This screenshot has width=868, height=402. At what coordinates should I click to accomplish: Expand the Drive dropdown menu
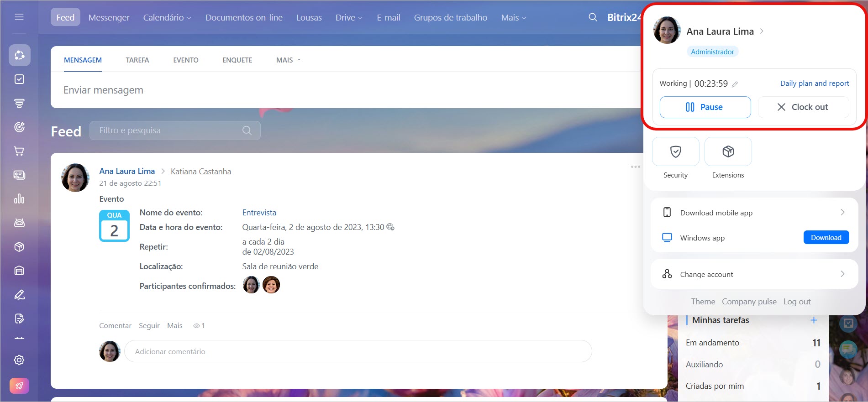(349, 18)
